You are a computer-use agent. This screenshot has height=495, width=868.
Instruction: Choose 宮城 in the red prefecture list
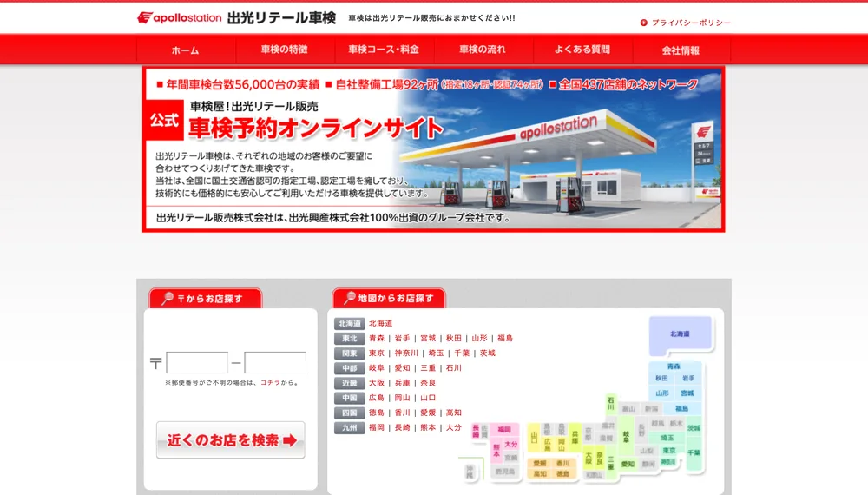(x=428, y=339)
